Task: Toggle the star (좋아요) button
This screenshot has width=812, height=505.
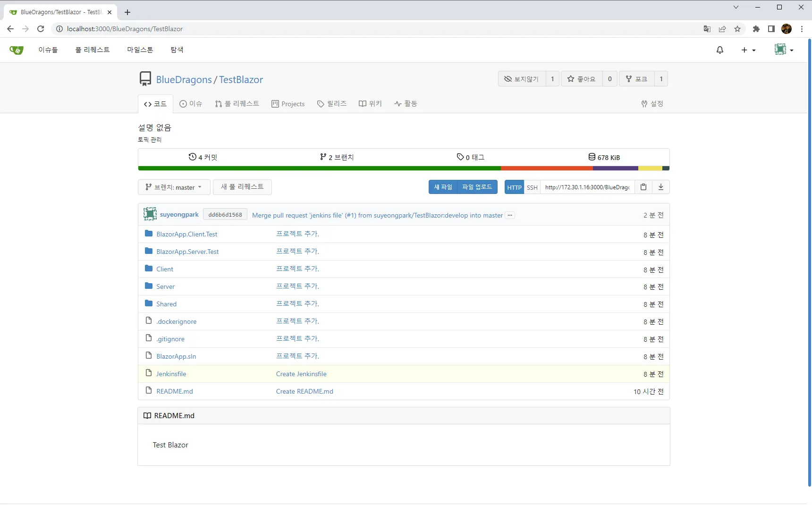Action: pyautogui.click(x=581, y=79)
